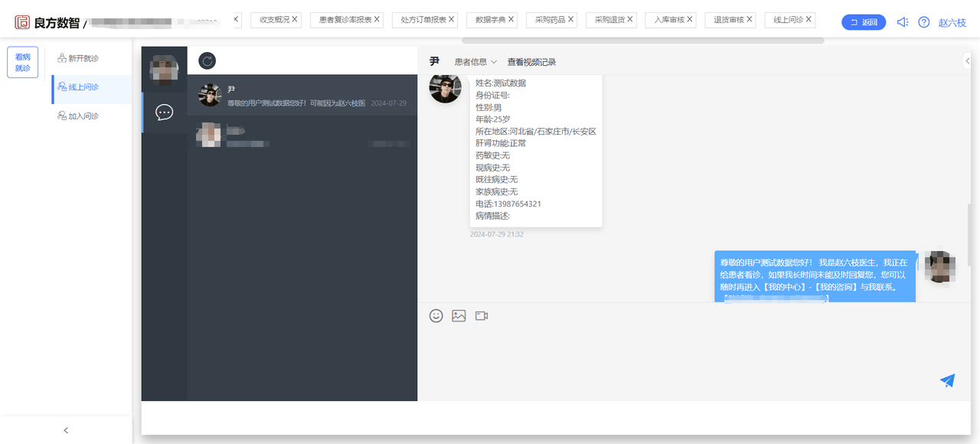Click the 返回 button

[x=864, y=22]
